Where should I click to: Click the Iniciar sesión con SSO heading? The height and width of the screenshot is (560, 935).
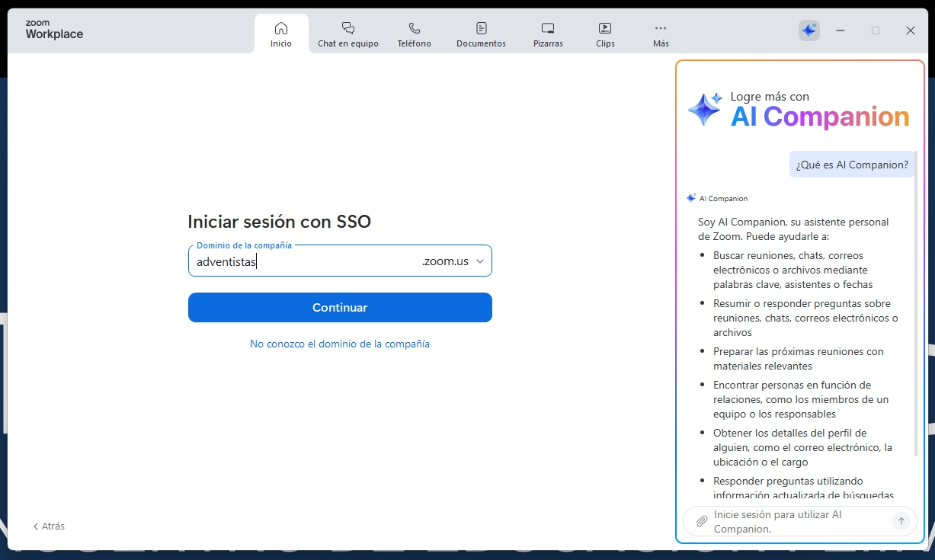click(279, 222)
